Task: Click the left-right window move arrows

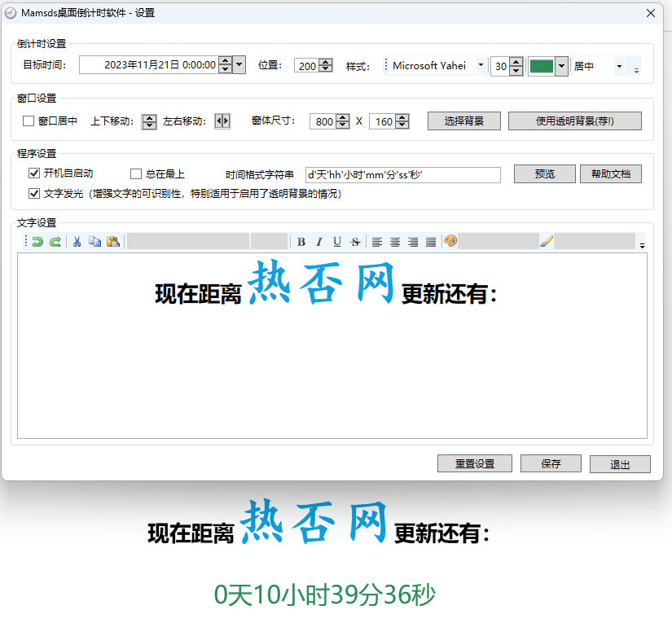Action: click(222, 121)
